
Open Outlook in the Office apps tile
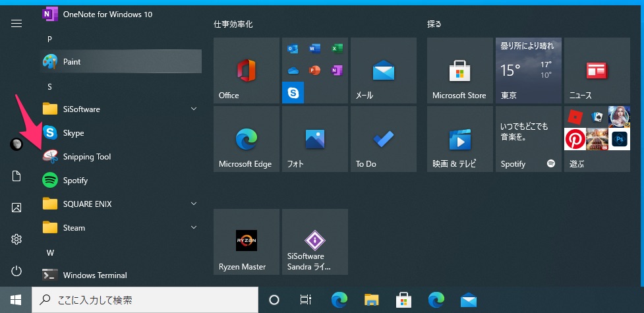[293, 49]
